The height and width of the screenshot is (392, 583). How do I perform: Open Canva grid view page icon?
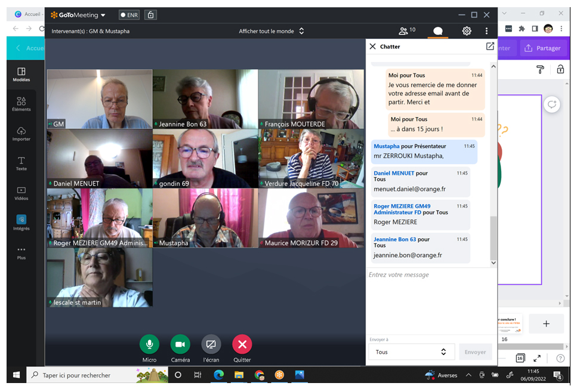tap(520, 358)
